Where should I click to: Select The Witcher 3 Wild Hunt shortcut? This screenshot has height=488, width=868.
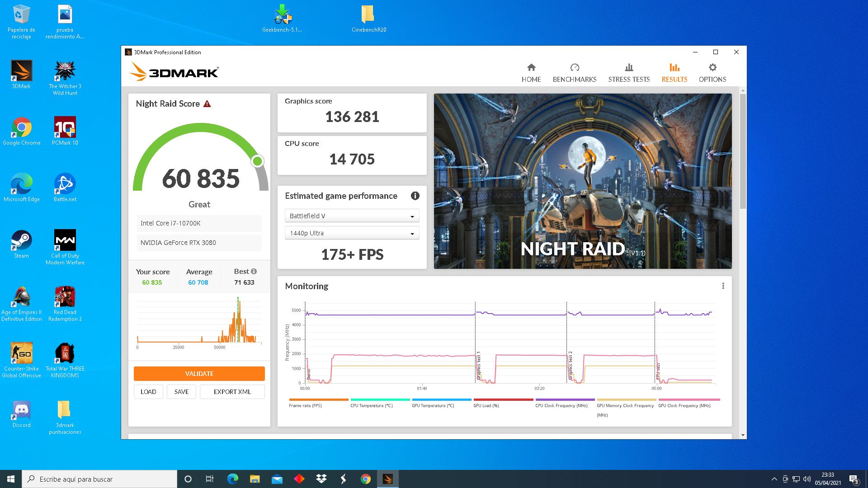[65, 78]
